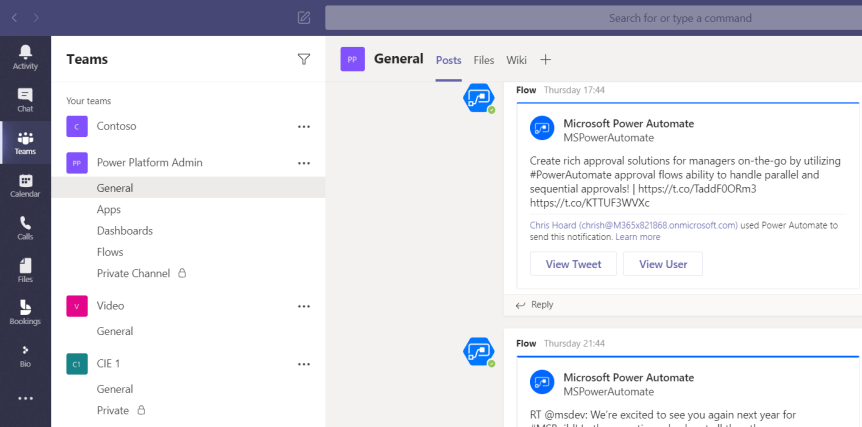This screenshot has width=862, height=427.
Task: Click the View Tweet button
Action: [x=573, y=264]
